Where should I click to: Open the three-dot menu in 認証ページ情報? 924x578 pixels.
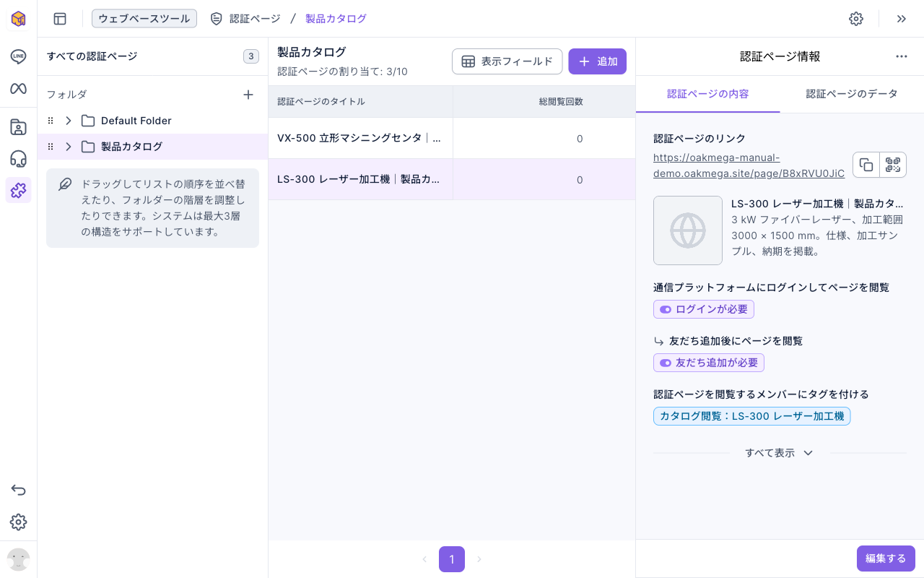tap(902, 56)
